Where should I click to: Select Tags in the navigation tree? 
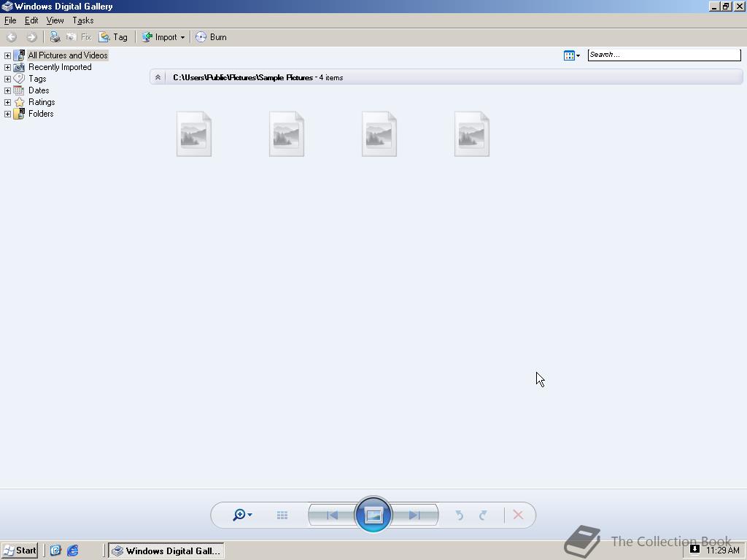click(37, 79)
